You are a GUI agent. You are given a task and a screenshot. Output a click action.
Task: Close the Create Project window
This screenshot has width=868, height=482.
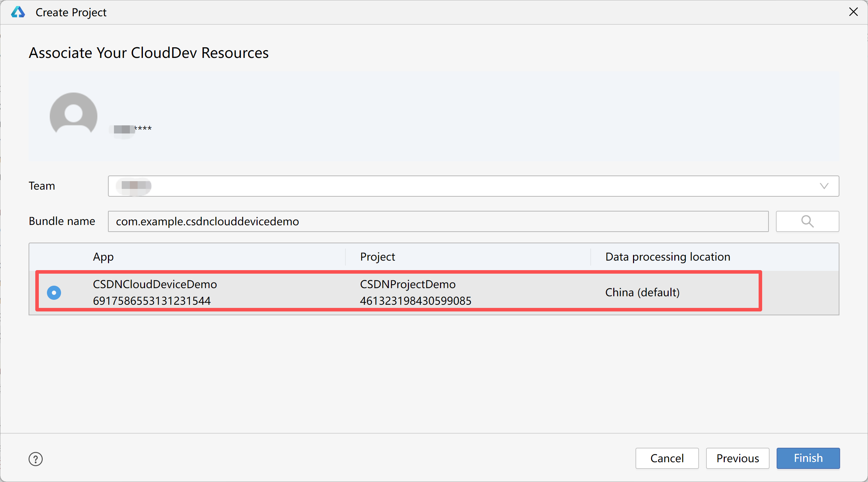[x=853, y=12]
